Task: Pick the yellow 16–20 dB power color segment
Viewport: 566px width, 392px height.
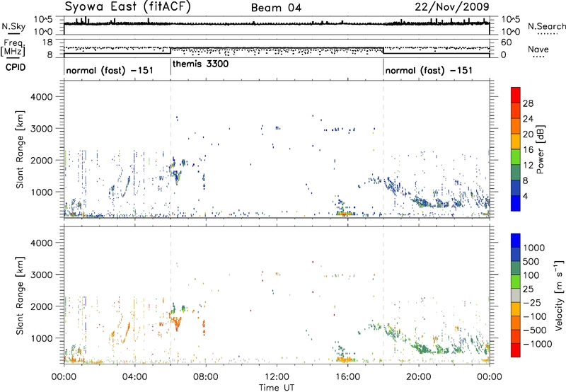Action: 516,142
